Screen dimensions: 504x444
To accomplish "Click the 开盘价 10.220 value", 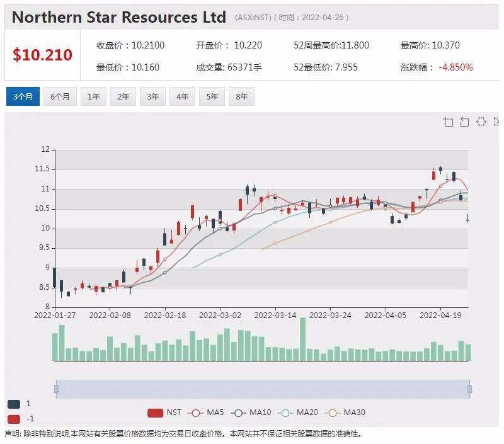I will pyautogui.click(x=229, y=45).
